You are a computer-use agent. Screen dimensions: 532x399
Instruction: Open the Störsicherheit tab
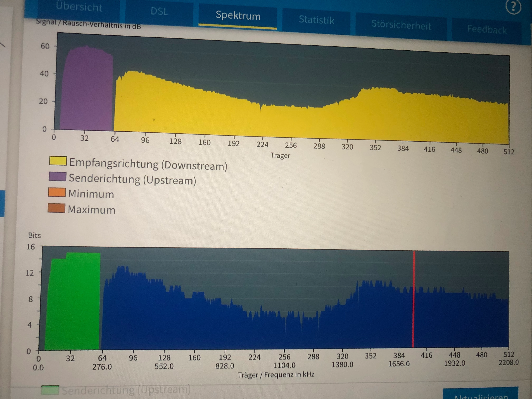[x=401, y=25]
